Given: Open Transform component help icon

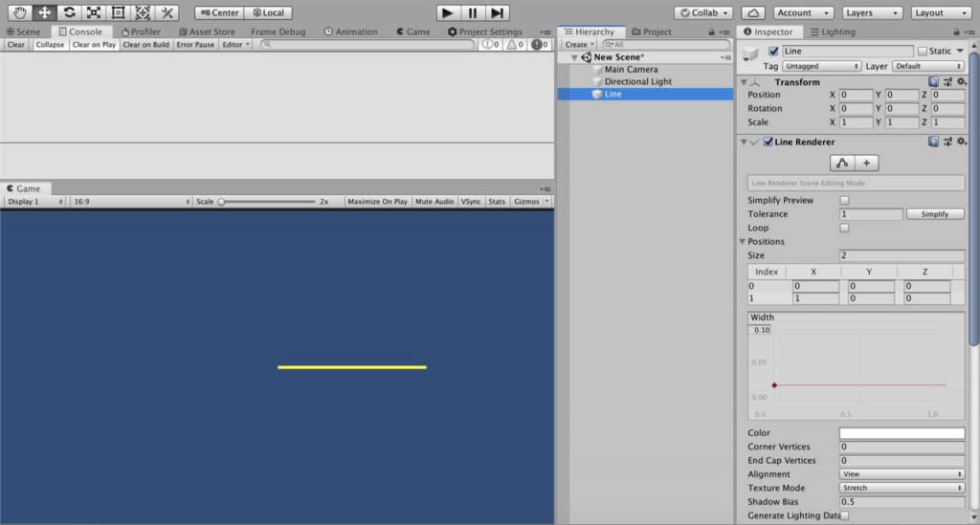Looking at the screenshot, I should click(x=933, y=82).
